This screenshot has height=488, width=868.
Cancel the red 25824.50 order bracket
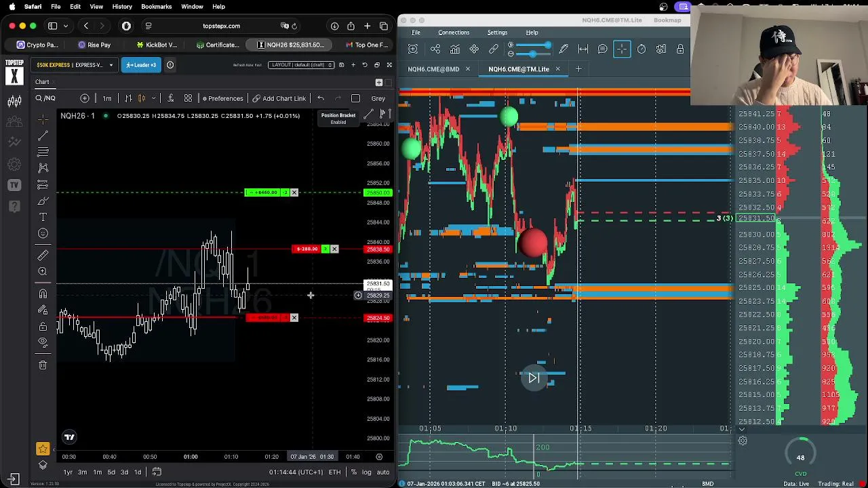point(294,317)
